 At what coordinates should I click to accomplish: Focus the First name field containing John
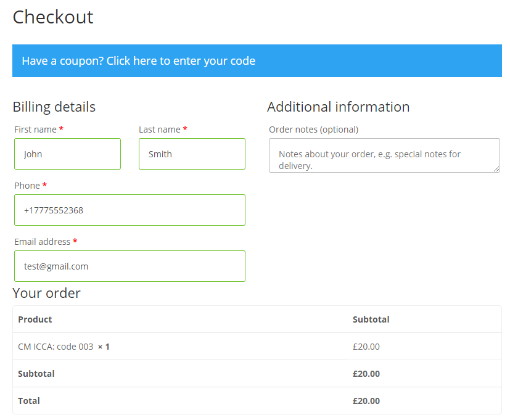coord(67,154)
